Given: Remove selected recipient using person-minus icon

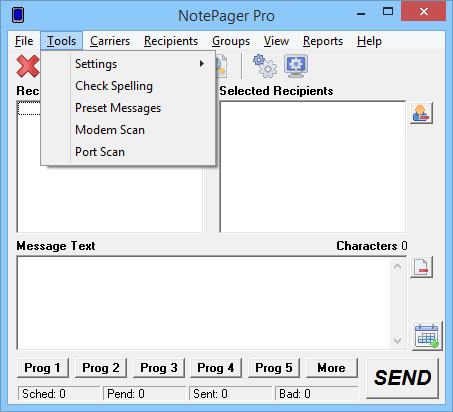Looking at the screenshot, I should click(421, 113).
